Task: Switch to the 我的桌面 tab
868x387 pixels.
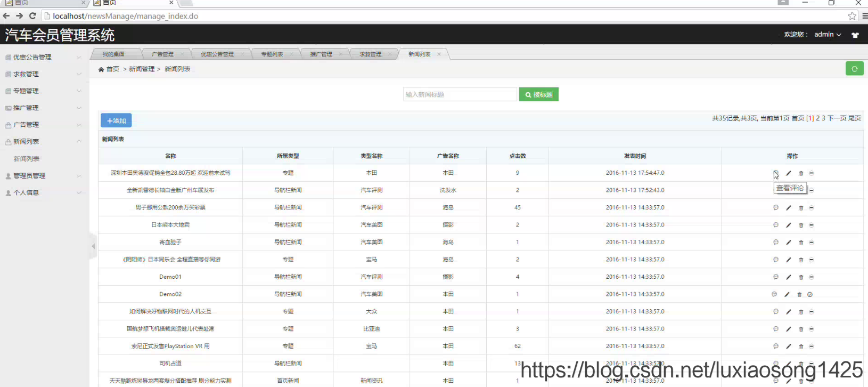Action: point(113,54)
